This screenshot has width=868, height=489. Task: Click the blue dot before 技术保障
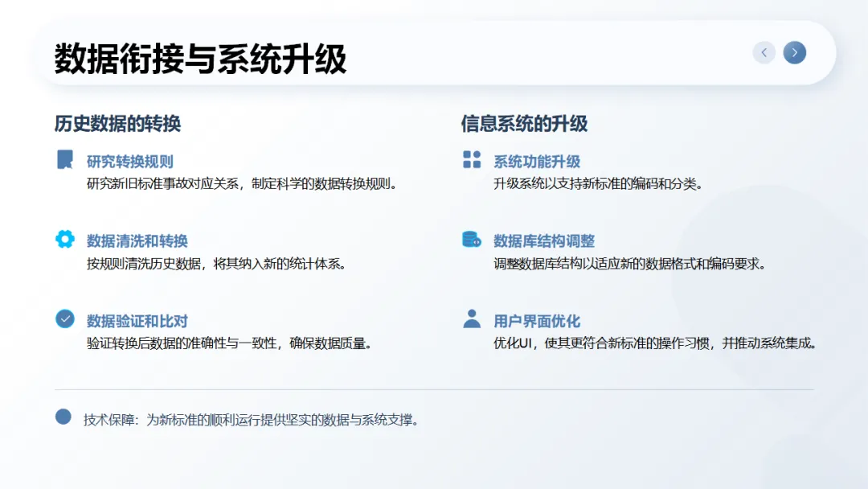[x=63, y=417]
